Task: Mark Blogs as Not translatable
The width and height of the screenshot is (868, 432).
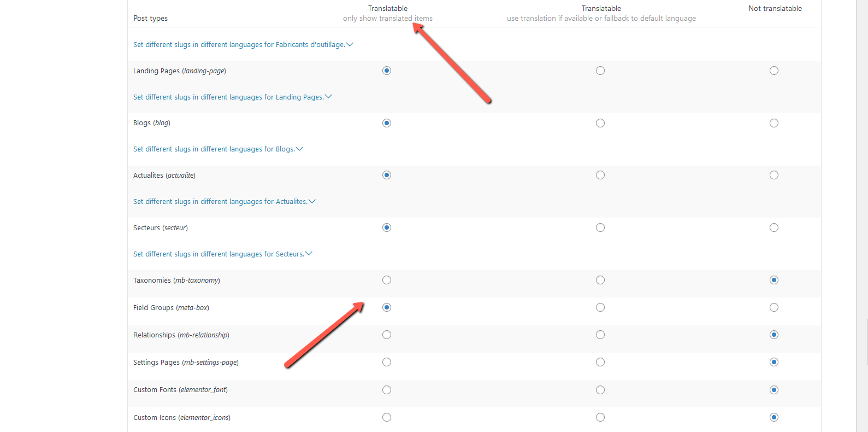Action: click(x=774, y=123)
